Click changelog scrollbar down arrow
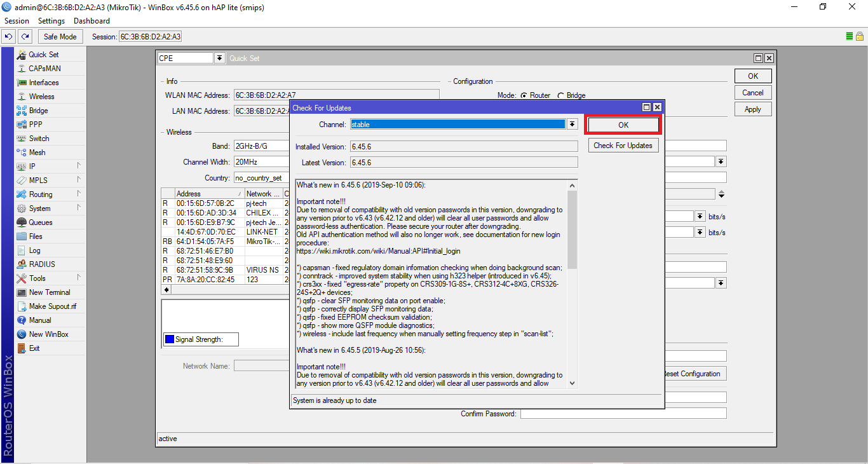This screenshot has height=464, width=868. tap(572, 383)
